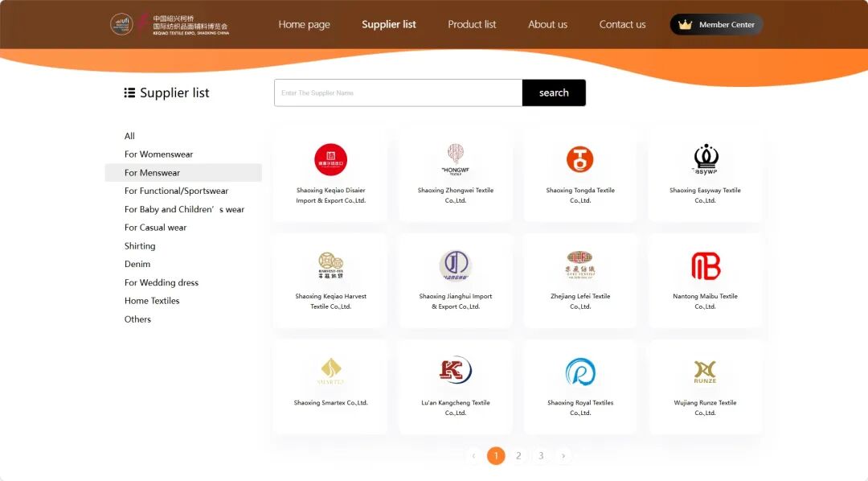Image resolution: width=868 pixels, height=481 pixels.
Task: Click the Supplier list heading list icon
Action: click(x=129, y=92)
